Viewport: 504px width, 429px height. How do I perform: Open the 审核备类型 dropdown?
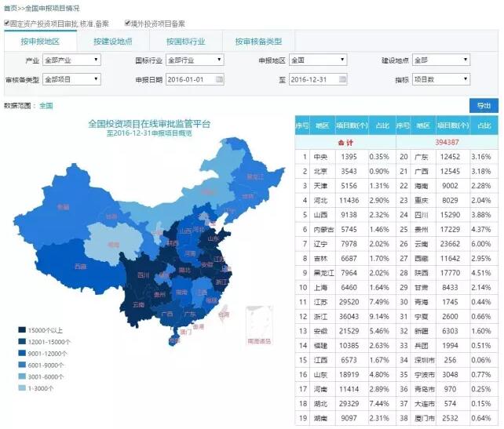pyautogui.click(x=71, y=79)
